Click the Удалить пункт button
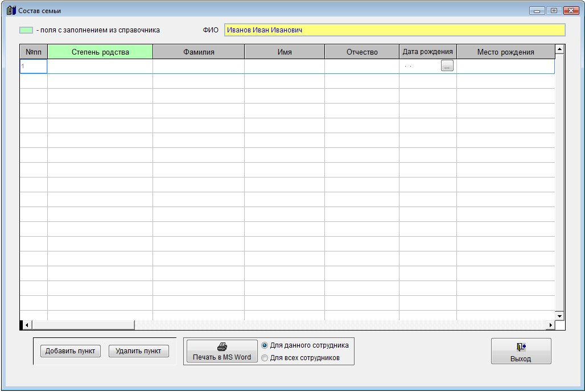 pos(138,351)
